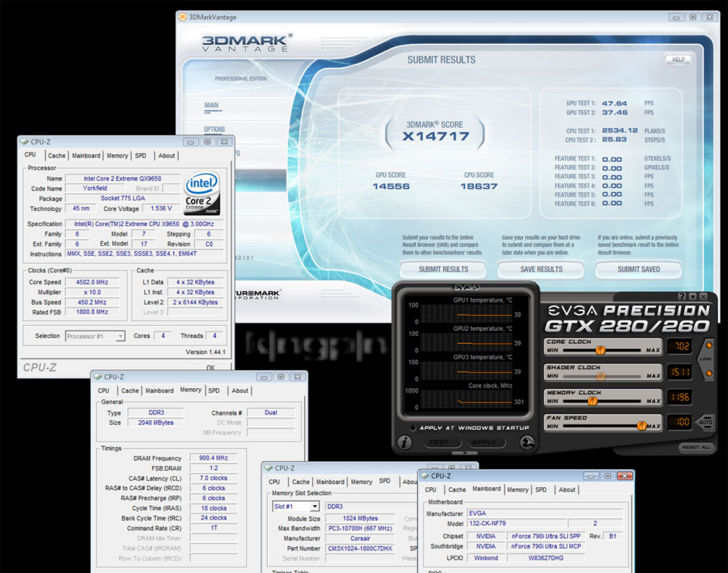This screenshot has width=728, height=573.
Task: Open Memory tab in CPU-Z SPD window
Action: click(x=361, y=482)
